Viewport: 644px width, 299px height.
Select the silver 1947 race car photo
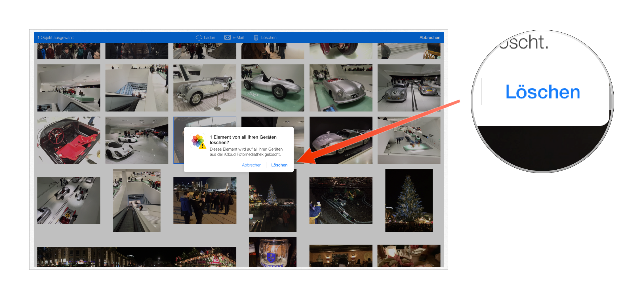coord(272,87)
